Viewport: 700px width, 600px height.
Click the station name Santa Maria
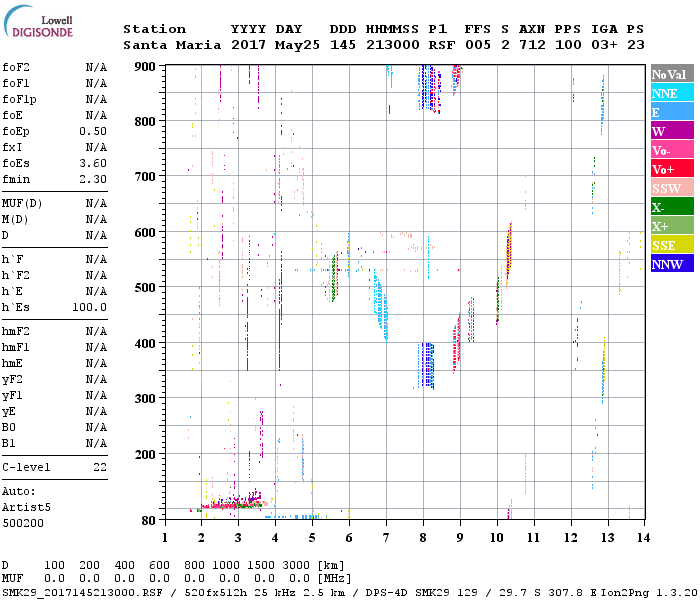click(x=172, y=45)
